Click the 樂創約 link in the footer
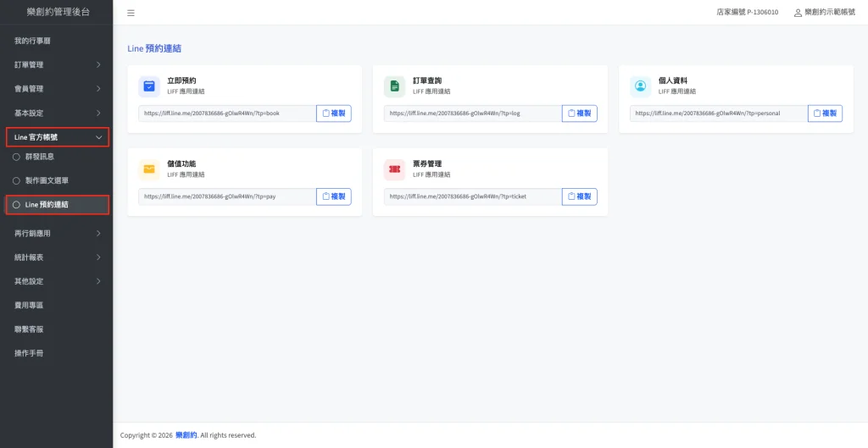The image size is (868, 448). [186, 435]
